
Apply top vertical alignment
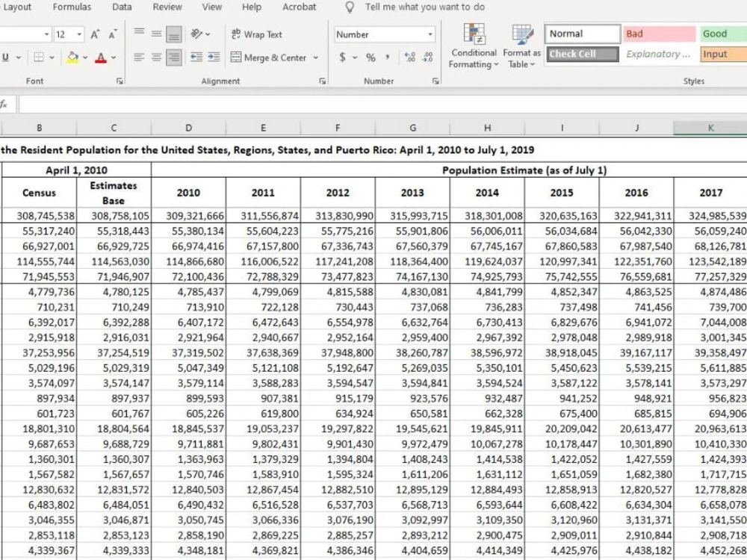click(x=139, y=34)
